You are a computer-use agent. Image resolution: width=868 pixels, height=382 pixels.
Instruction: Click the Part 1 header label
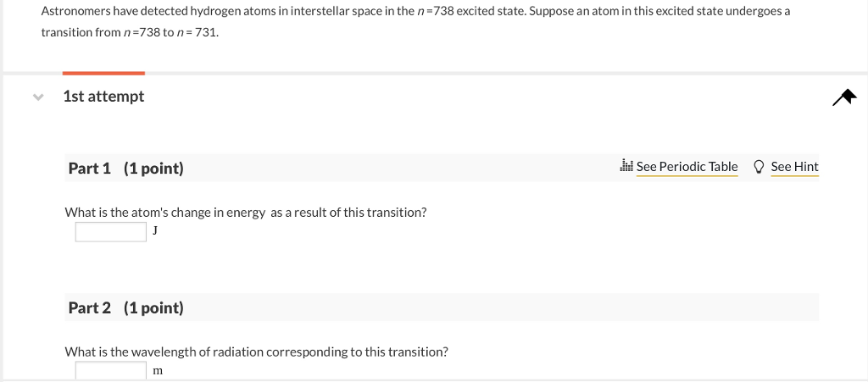(89, 169)
